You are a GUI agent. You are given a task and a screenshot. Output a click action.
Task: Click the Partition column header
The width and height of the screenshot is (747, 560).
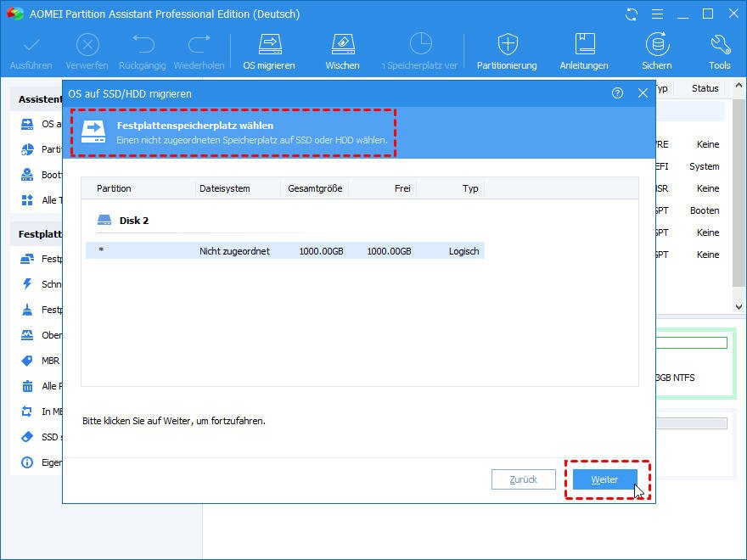[114, 188]
